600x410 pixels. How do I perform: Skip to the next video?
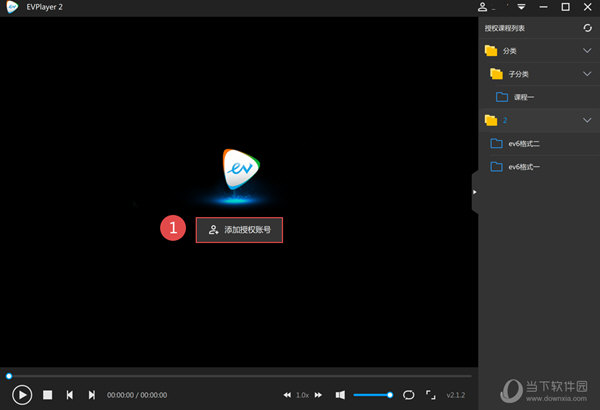coord(92,395)
